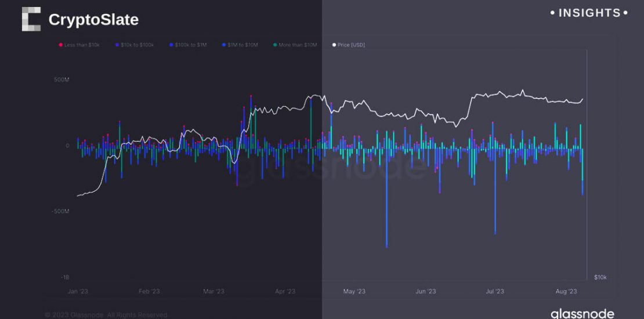644x319 pixels.
Task: Toggle the 'Price [USD]' legend entry
Action: pyautogui.click(x=352, y=45)
